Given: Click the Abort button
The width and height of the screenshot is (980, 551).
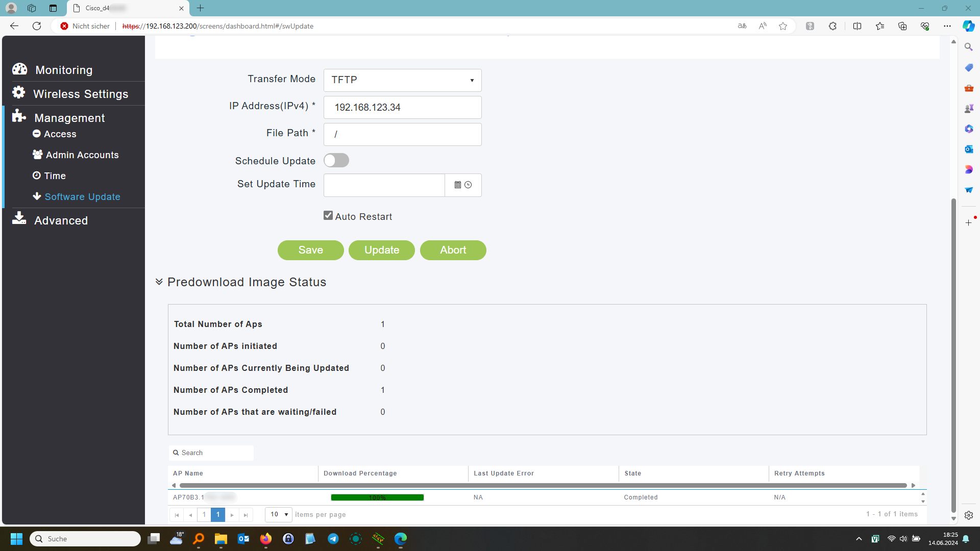Looking at the screenshot, I should [x=453, y=250].
